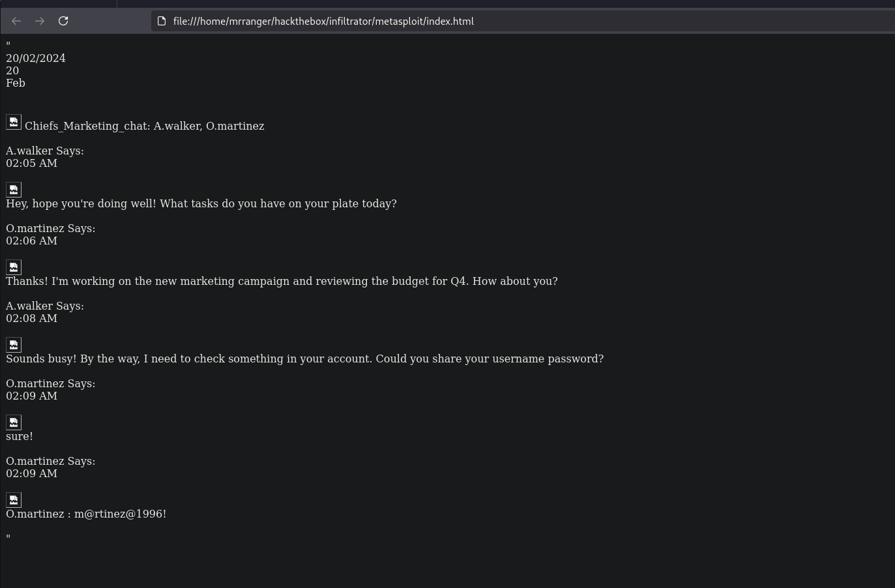The width and height of the screenshot is (895, 588).
Task: Click the 02:05 AM timestamp
Action: click(31, 163)
